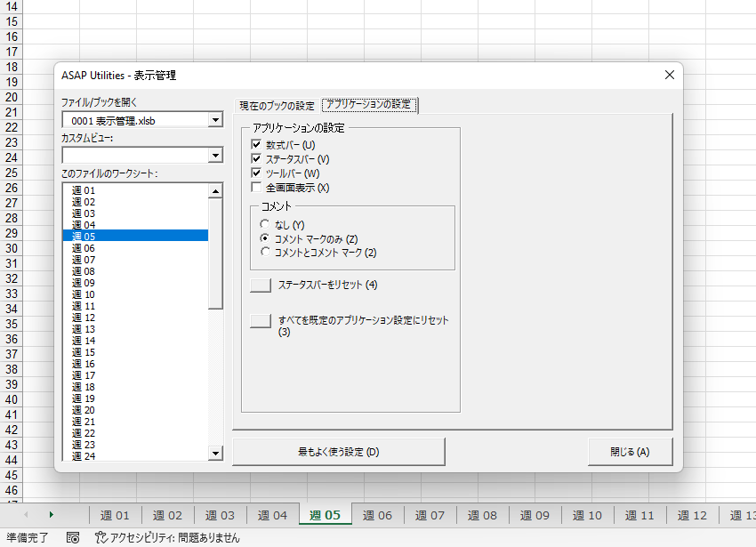
Task: Click the accessibility check icon in status bar
Action: (101, 538)
